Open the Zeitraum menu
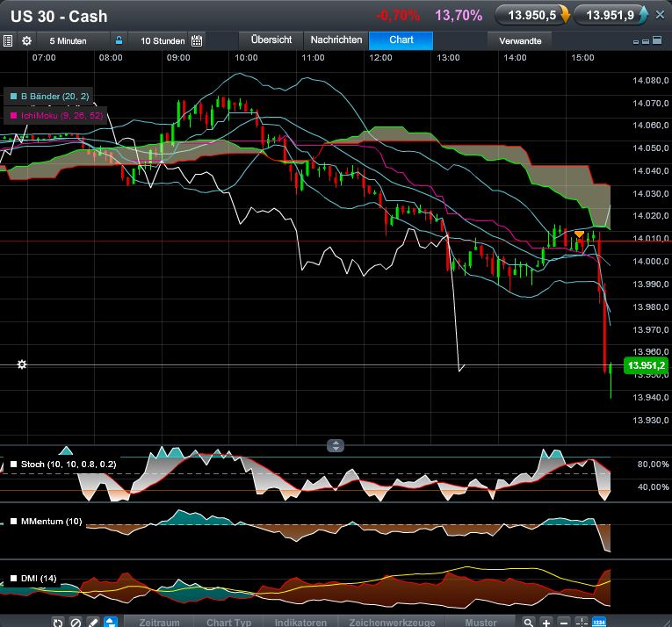Screen dimensions: 672x627 159,623
